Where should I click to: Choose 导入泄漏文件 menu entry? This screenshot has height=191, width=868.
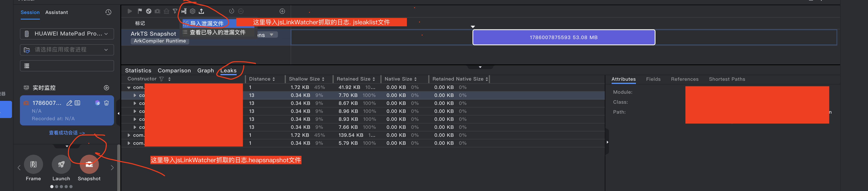[207, 24]
